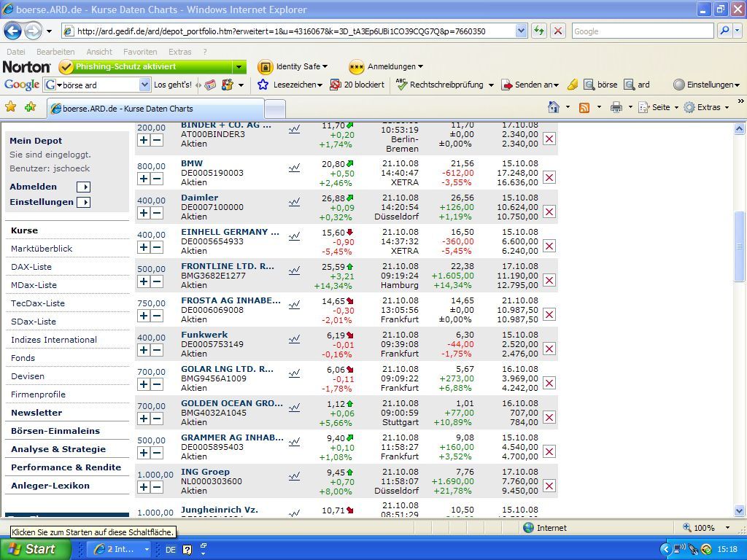The height and width of the screenshot is (560, 747).
Task: Decrease GRAMMER AG holding with minus button
Action: pos(157,453)
